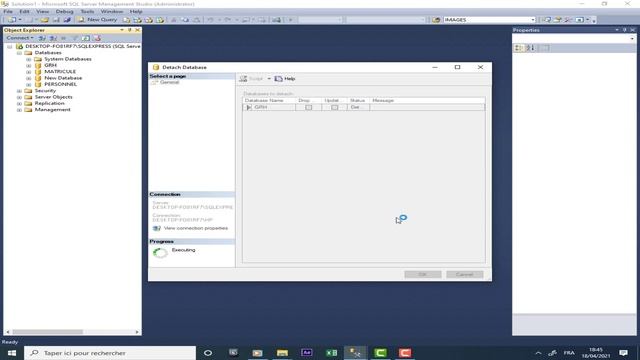This screenshot has width=640, height=360.
Task: Click the pin icon on Properties panel
Action: [624, 30]
